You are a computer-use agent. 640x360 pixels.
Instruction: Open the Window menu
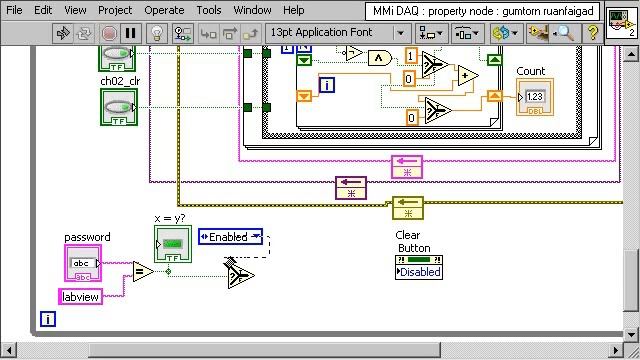point(252,10)
